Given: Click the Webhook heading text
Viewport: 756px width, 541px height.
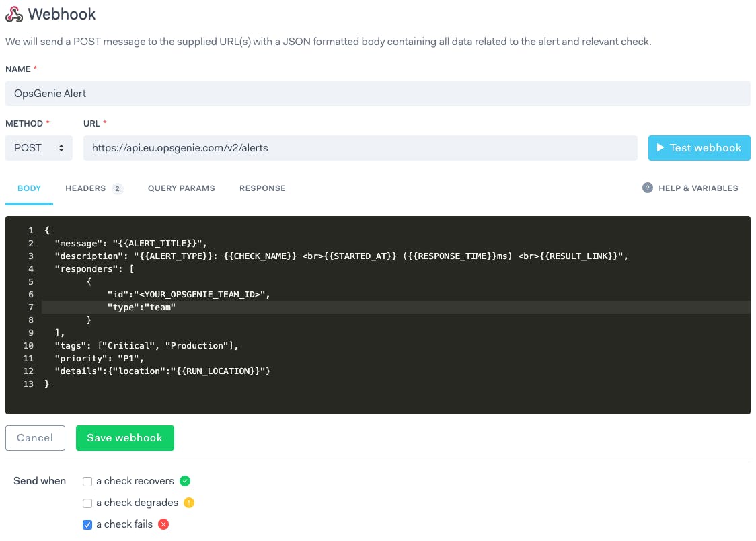Looking at the screenshot, I should [x=62, y=14].
